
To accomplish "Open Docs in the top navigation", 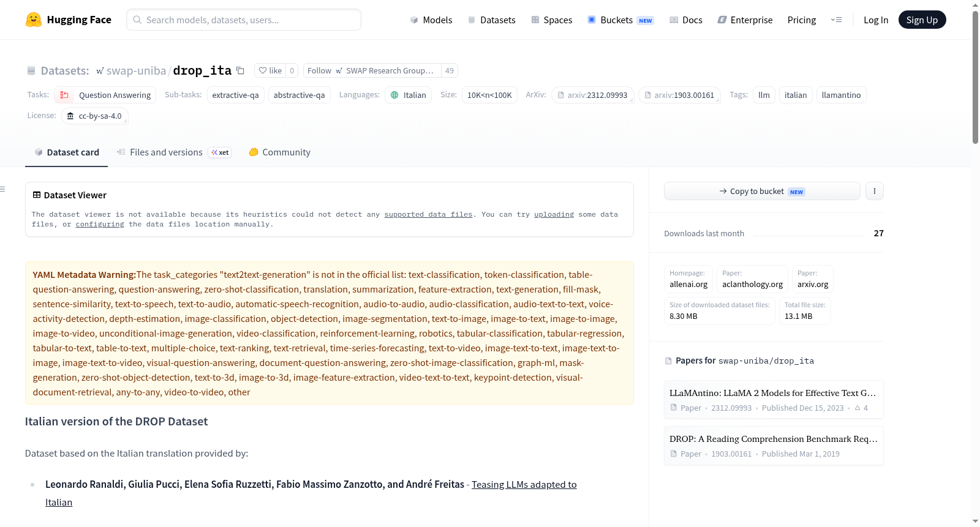I will point(686,20).
